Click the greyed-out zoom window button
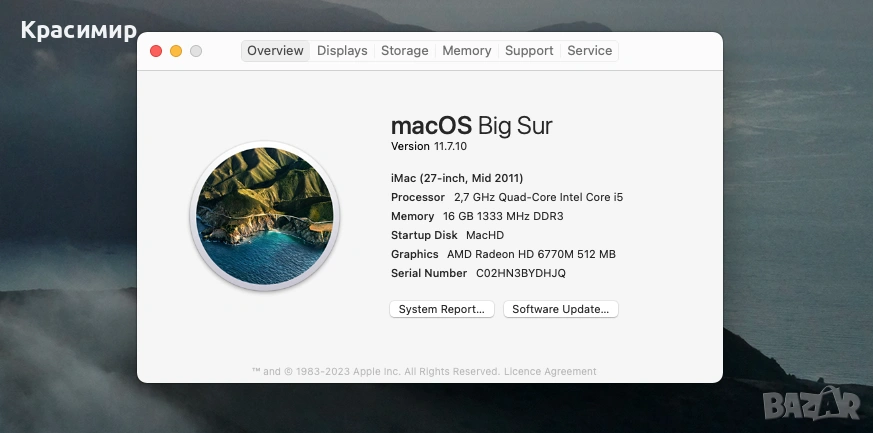 [196, 51]
